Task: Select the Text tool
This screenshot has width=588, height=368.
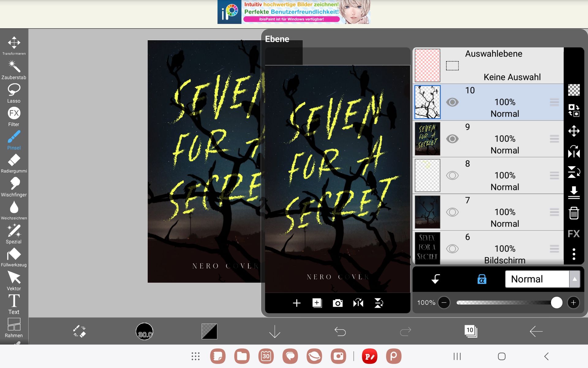Action: pyautogui.click(x=14, y=305)
